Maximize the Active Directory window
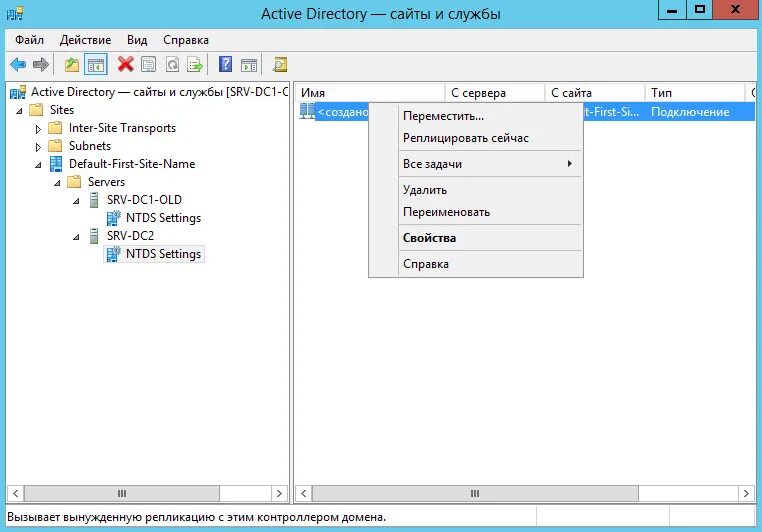Image resolution: width=762 pixels, height=532 pixels. 700,9
